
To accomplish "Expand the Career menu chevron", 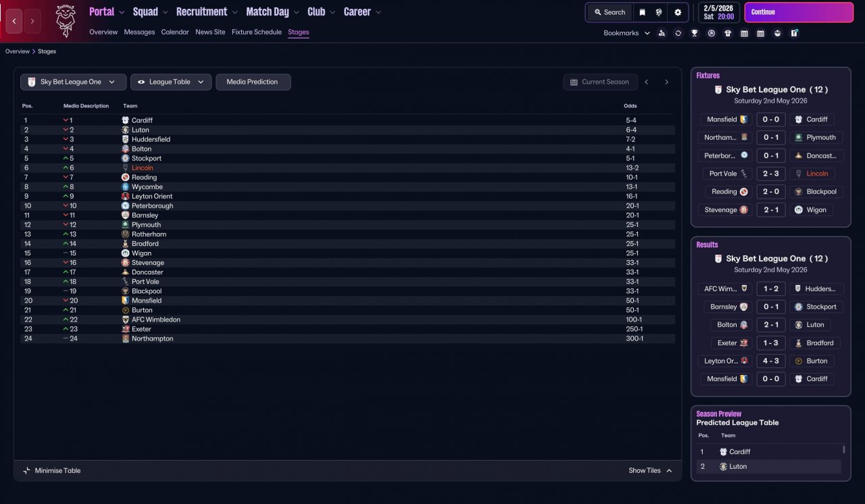I will coord(378,12).
